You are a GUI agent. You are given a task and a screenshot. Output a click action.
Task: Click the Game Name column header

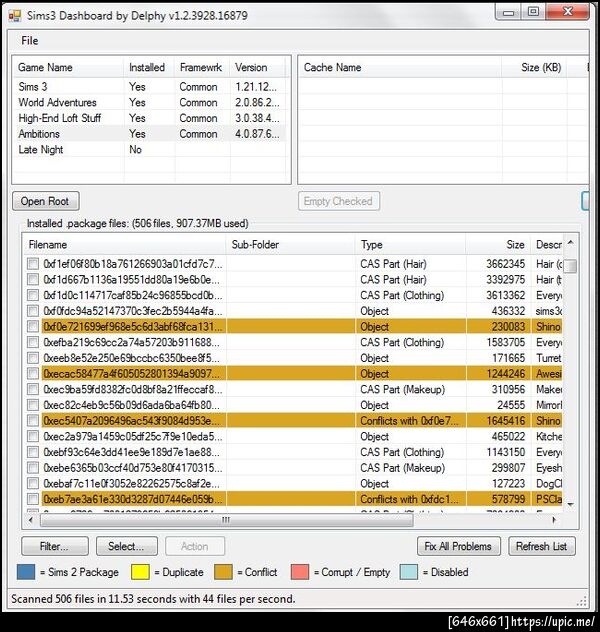[x=69, y=67]
